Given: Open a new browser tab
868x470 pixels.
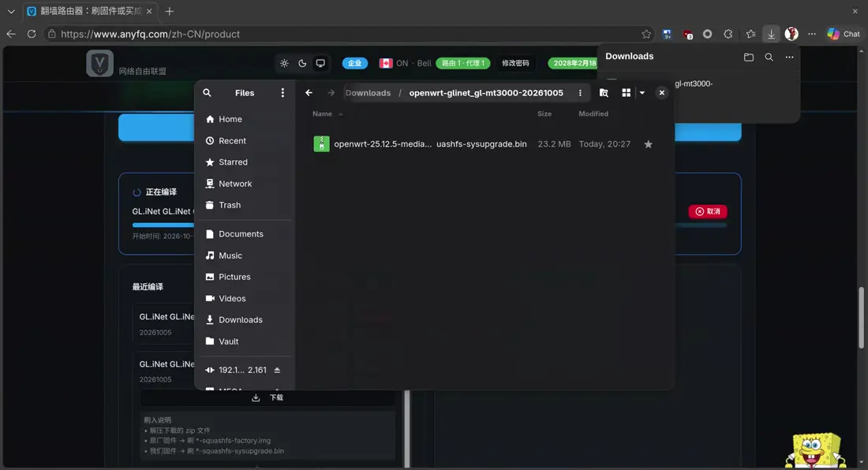Looking at the screenshot, I should 170,11.
